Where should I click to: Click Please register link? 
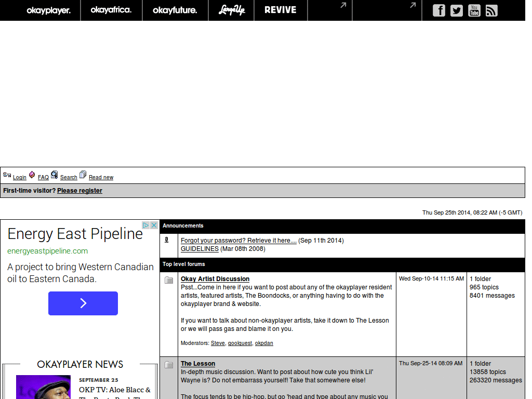pos(79,191)
